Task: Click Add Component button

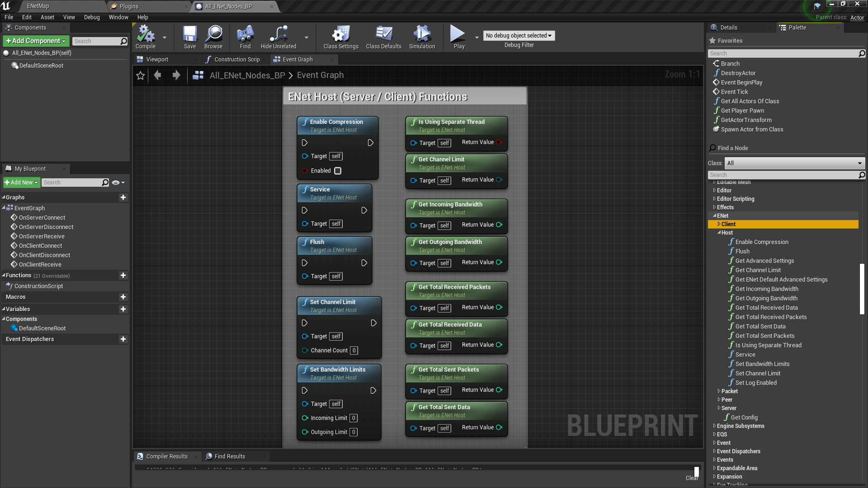Action: click(36, 41)
